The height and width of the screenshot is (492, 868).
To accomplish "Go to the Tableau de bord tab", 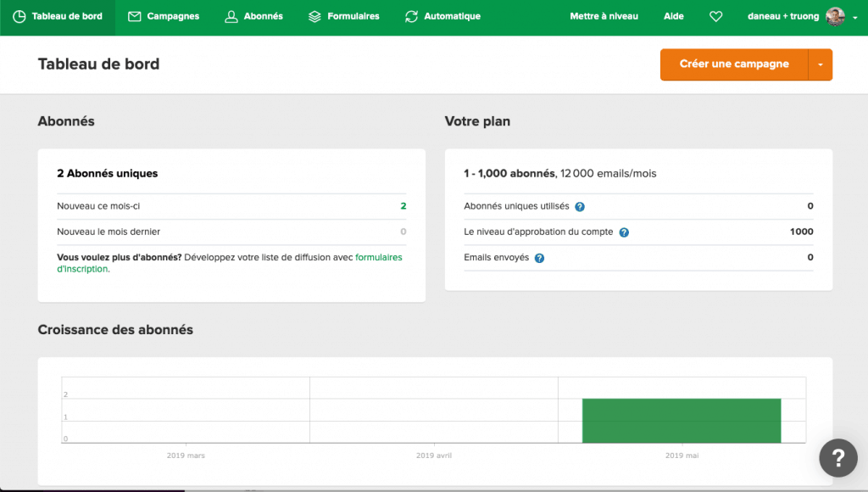I will point(58,16).
